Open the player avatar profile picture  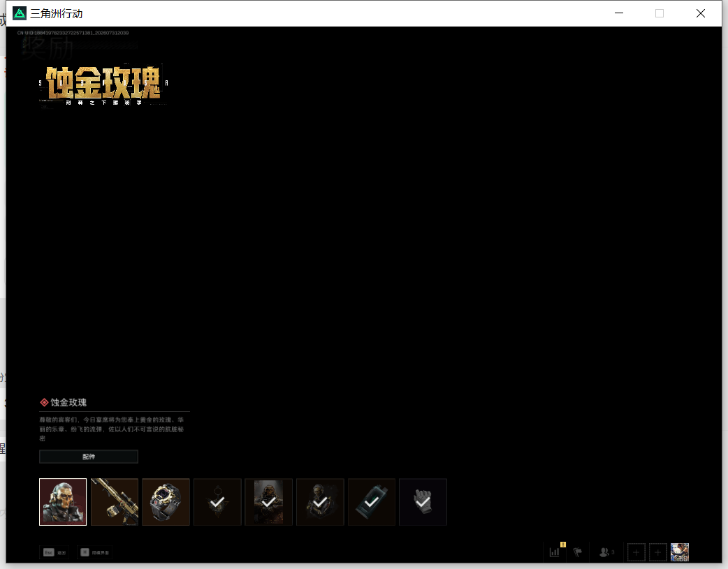680,552
